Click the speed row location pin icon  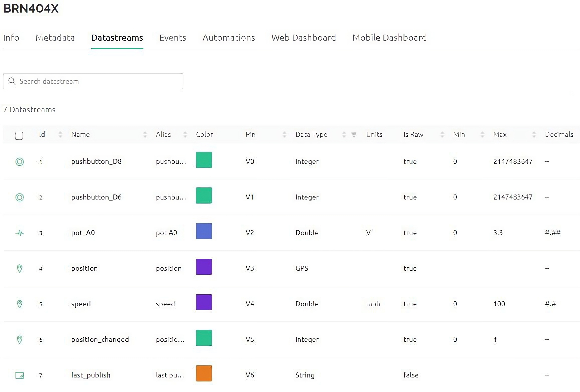pos(20,304)
